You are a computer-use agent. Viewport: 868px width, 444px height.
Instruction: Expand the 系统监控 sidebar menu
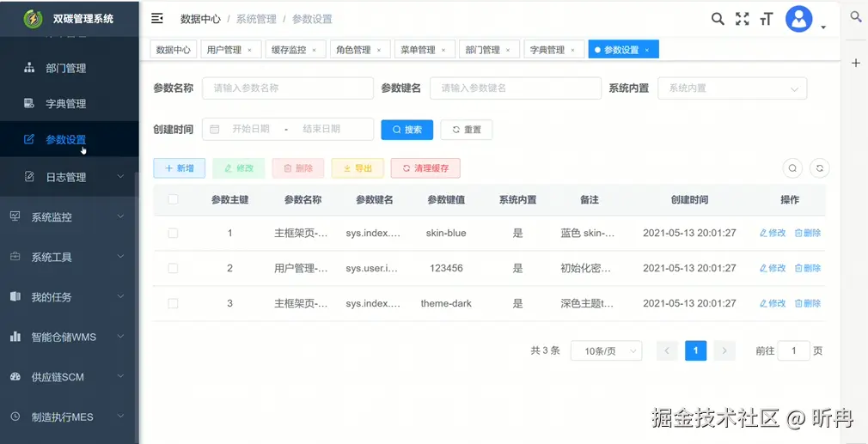(70, 217)
